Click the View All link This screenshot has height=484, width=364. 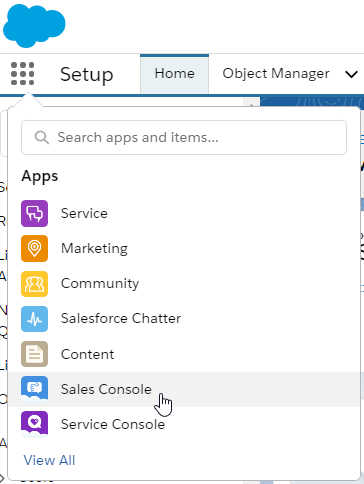click(x=49, y=460)
